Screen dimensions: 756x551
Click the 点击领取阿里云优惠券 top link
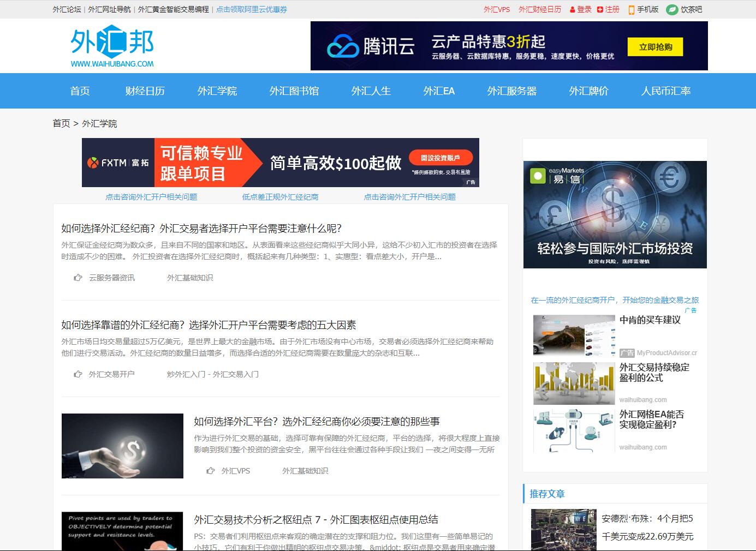[x=252, y=10]
